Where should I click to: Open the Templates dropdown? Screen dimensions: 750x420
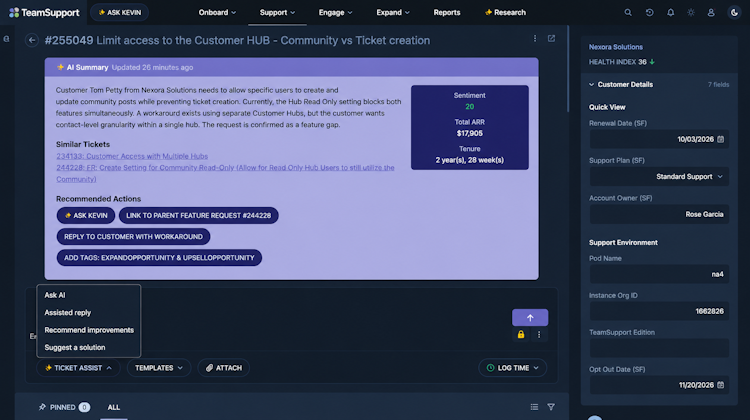point(159,368)
